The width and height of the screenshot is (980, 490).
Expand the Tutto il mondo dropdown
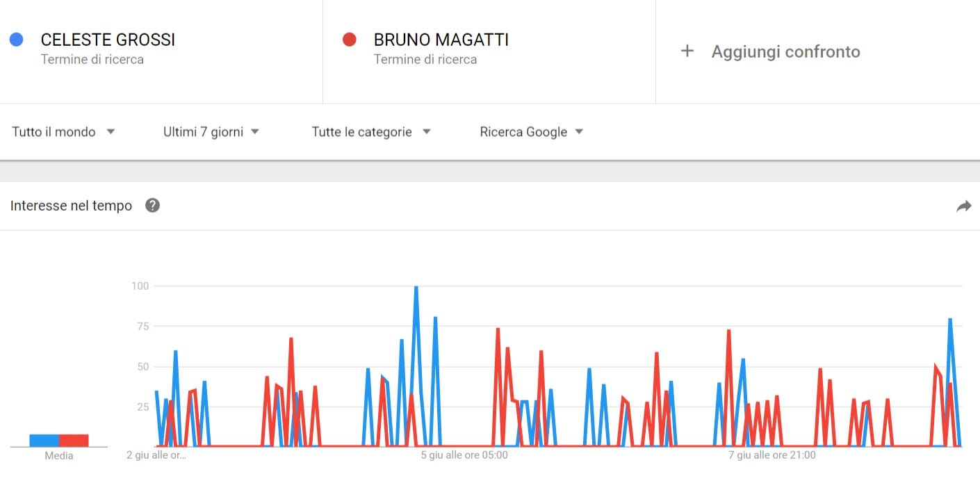[63, 131]
